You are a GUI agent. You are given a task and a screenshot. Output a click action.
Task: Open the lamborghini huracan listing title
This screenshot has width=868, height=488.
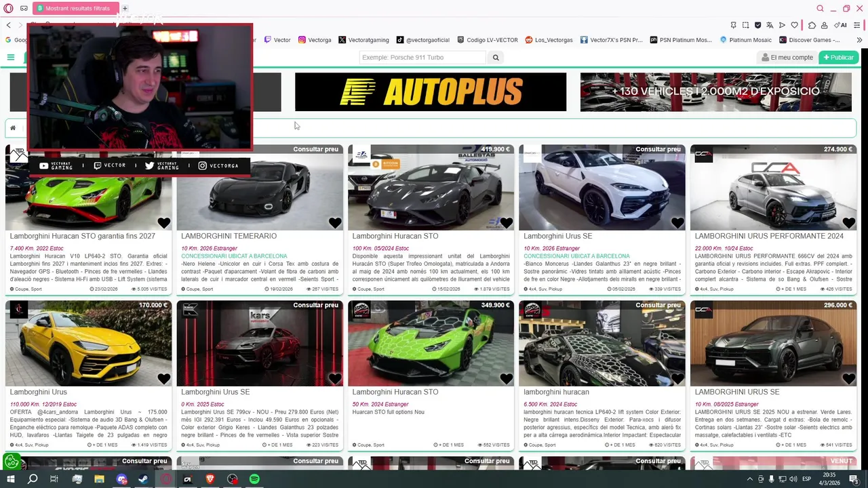556,392
